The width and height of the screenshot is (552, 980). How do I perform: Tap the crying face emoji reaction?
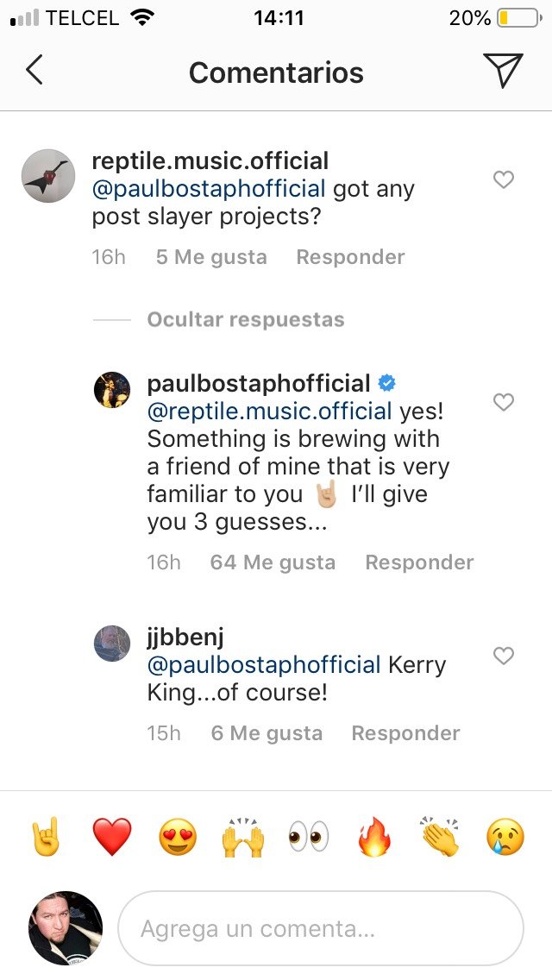pyautogui.click(x=505, y=837)
